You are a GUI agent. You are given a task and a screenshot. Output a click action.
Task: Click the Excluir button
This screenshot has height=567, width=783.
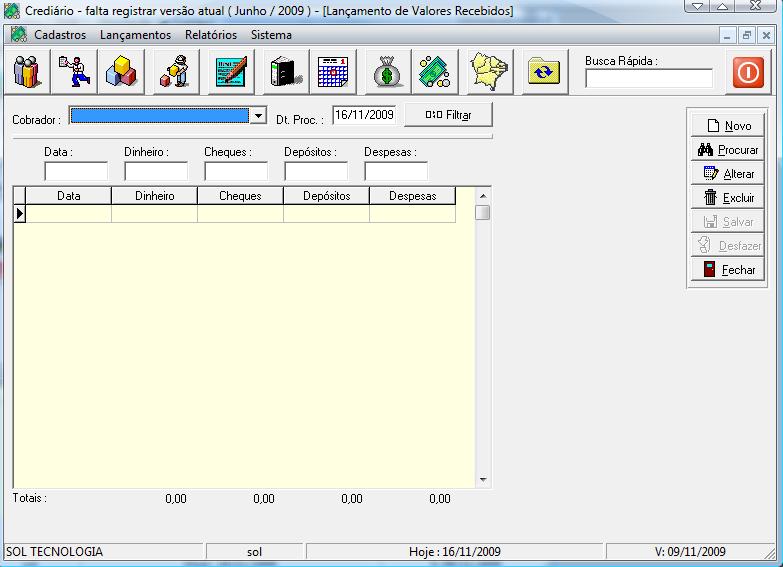pos(728,197)
